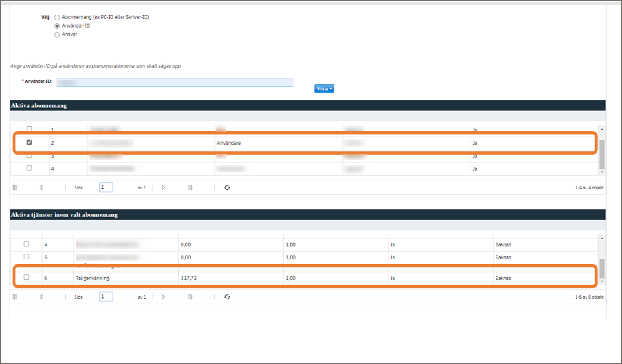622x364 pixels.
Task: Click down arrow of subscriptions table scrollbar
Action: [x=602, y=172]
